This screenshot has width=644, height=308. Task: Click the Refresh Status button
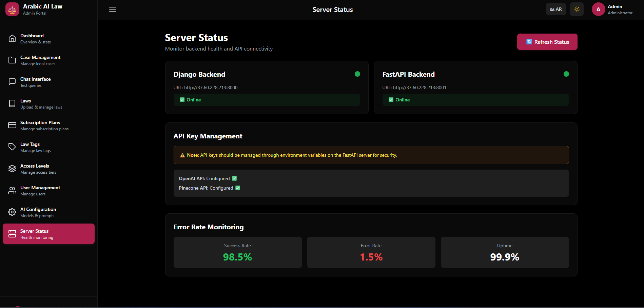pos(547,42)
